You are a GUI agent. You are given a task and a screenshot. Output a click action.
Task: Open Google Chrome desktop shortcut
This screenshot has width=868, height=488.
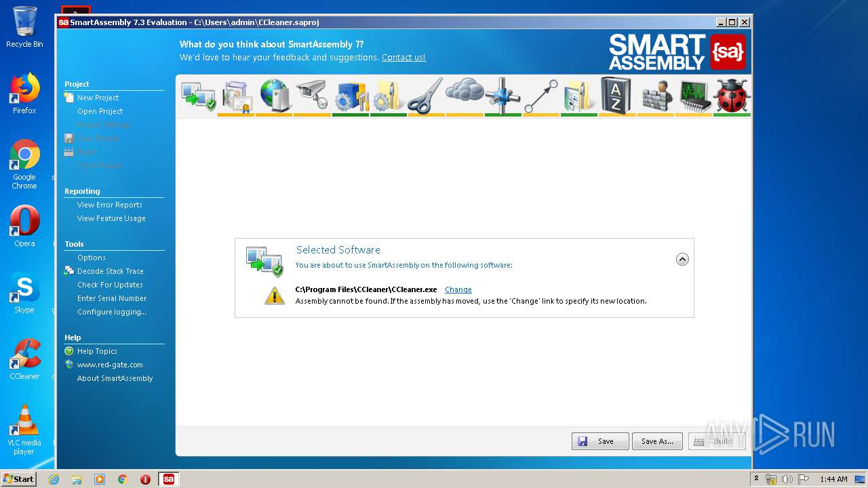24,164
